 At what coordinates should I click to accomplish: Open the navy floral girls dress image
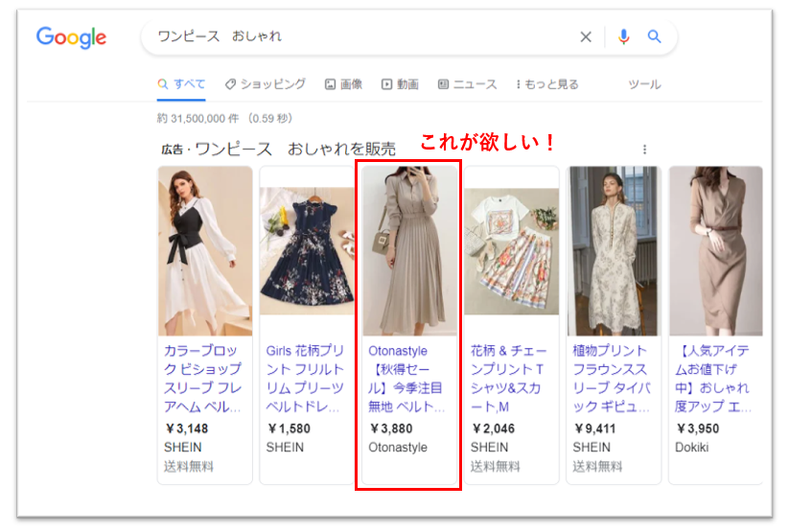308,251
